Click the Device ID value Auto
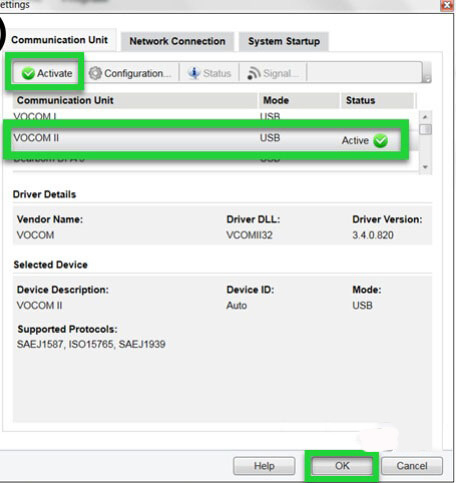The width and height of the screenshot is (456, 483). pos(237,306)
